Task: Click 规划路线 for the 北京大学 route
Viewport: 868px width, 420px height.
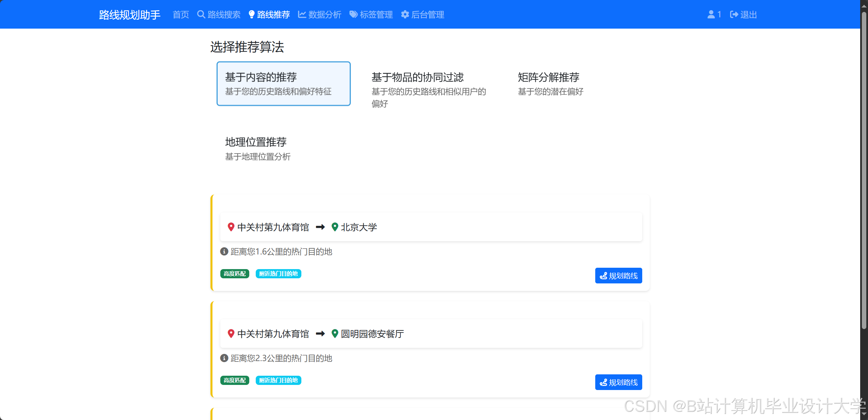Action: point(618,276)
